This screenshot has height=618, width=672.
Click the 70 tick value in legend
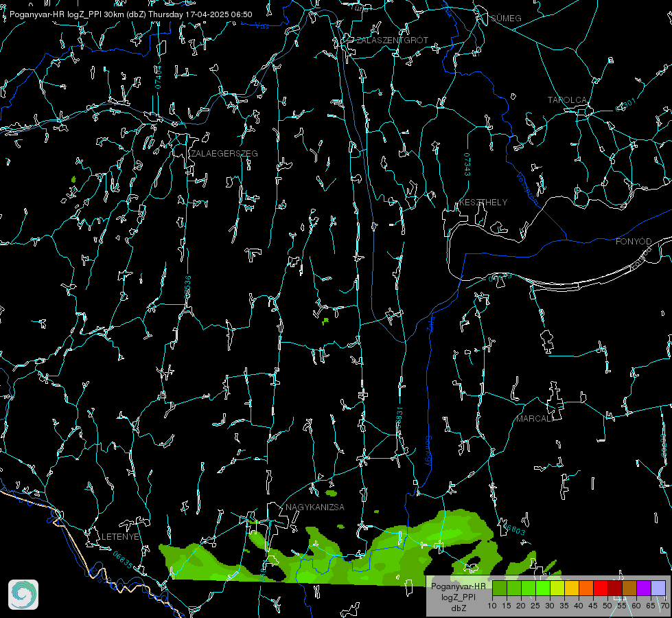(664, 606)
